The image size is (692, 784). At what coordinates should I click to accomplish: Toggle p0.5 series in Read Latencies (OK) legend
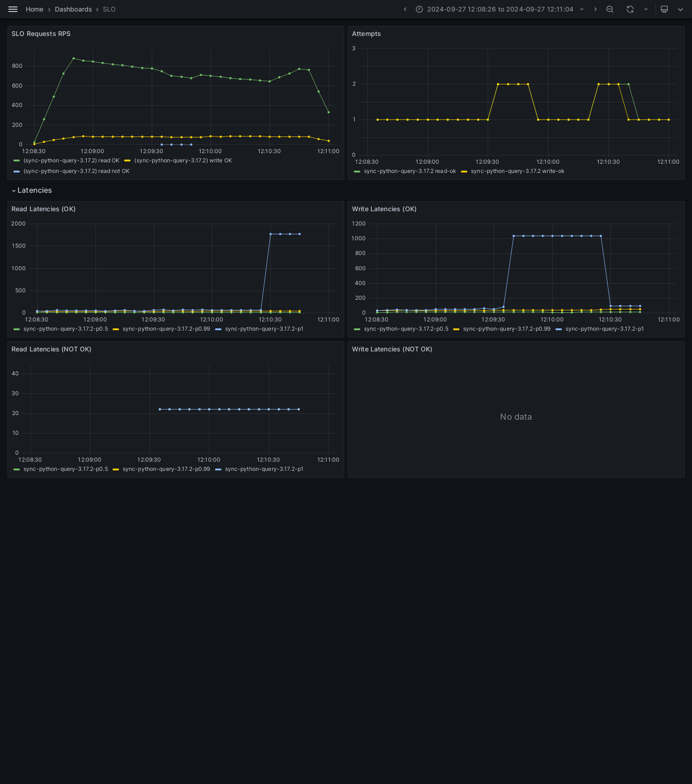[x=66, y=329]
